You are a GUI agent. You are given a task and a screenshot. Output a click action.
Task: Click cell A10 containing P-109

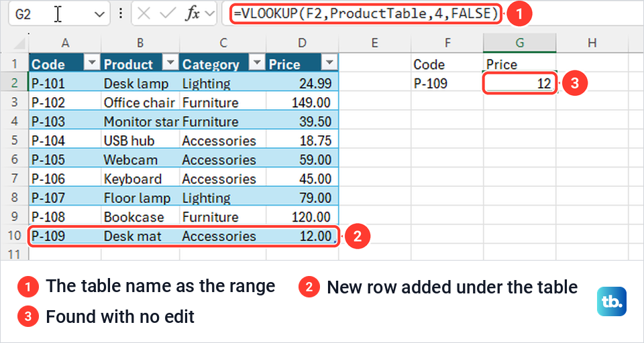coord(65,236)
